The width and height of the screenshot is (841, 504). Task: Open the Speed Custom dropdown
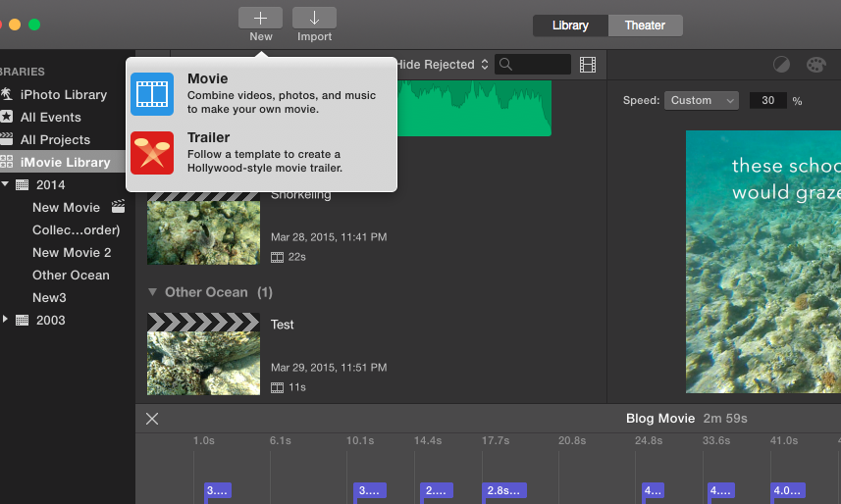pos(702,100)
